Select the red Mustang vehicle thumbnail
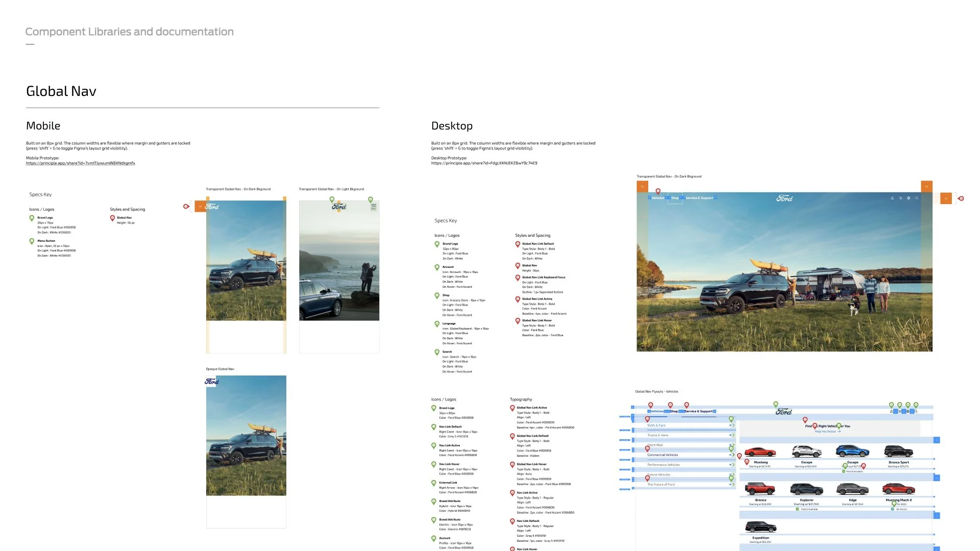Viewport: 980px width, 551px height. click(761, 452)
